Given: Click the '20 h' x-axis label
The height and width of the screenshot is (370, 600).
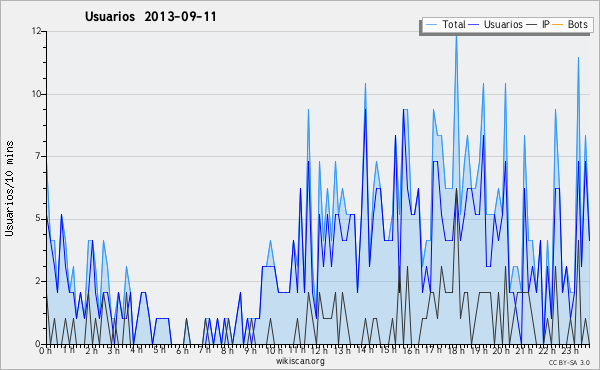Looking at the screenshot, I should (501, 350).
